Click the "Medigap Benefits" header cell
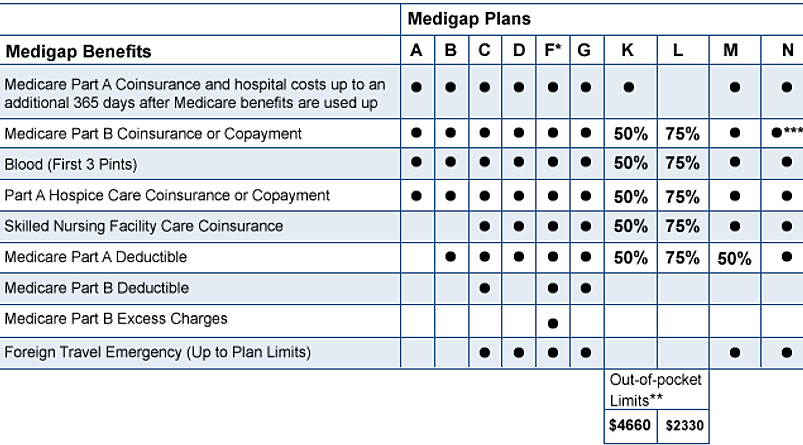This screenshot has height=445, width=803. [79, 51]
